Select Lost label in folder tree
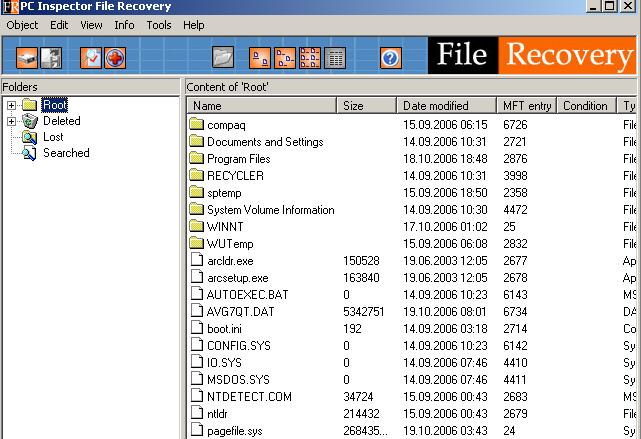Screen dimensions: 641x439 (53, 137)
